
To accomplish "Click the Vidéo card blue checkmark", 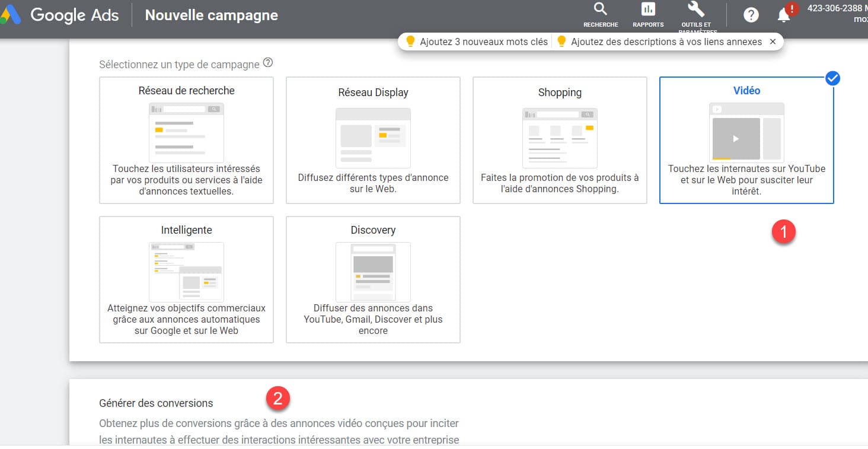I will [832, 78].
